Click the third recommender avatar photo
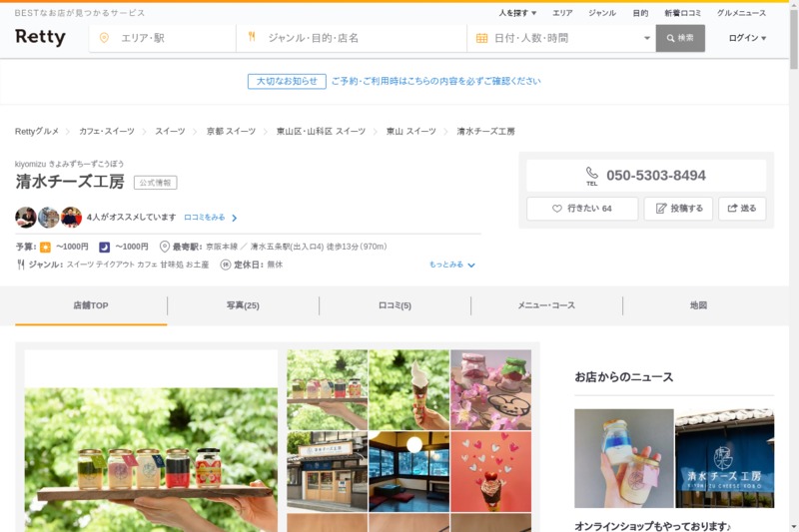 [71, 218]
